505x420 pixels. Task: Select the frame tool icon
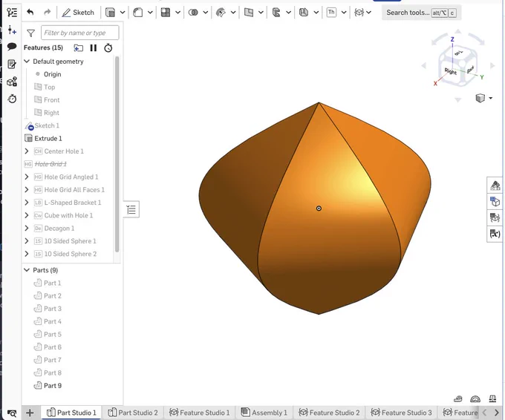pos(304,13)
